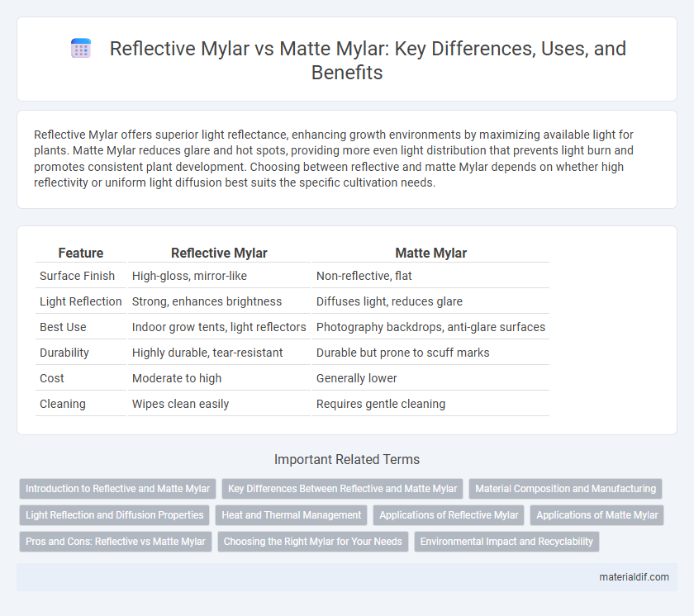Click the 'Feature' column header

coord(81,253)
